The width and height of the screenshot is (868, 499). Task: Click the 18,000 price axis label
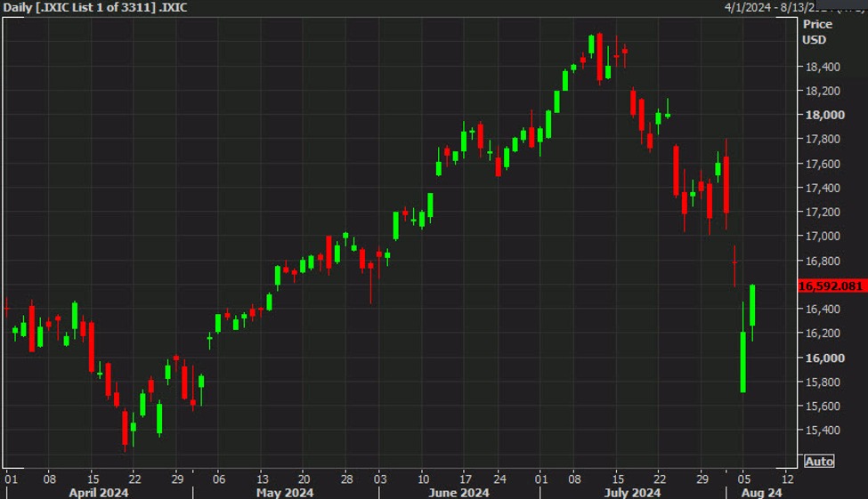pyautogui.click(x=824, y=115)
